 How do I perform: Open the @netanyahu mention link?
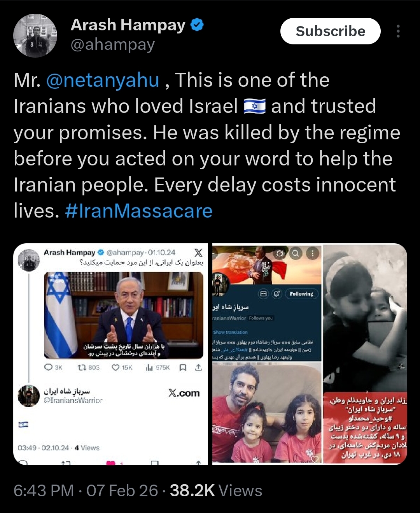pos(103,80)
